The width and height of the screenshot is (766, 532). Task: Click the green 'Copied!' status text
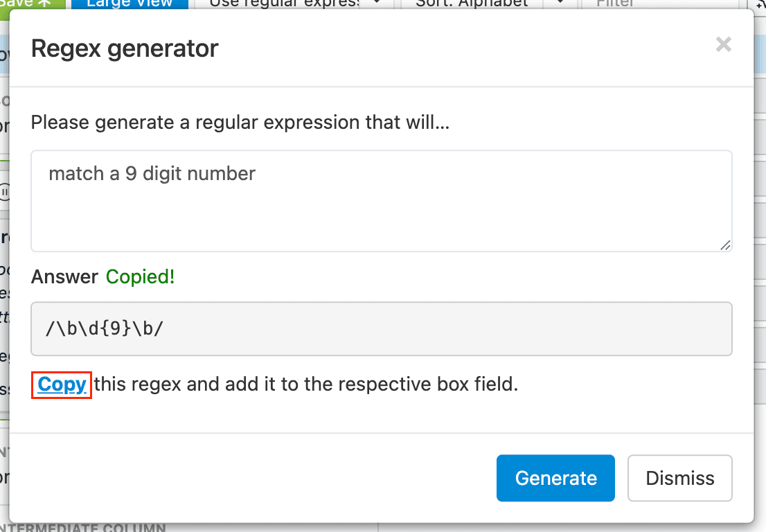pyautogui.click(x=140, y=277)
